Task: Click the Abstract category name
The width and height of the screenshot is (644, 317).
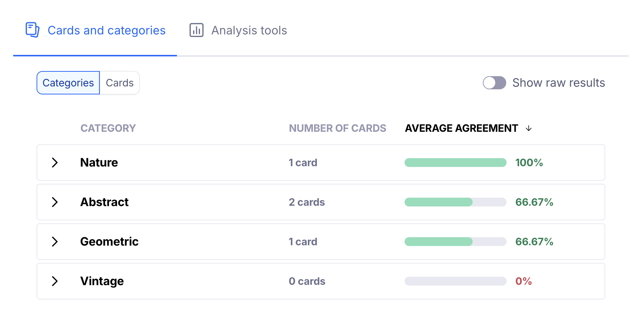Action: click(104, 202)
